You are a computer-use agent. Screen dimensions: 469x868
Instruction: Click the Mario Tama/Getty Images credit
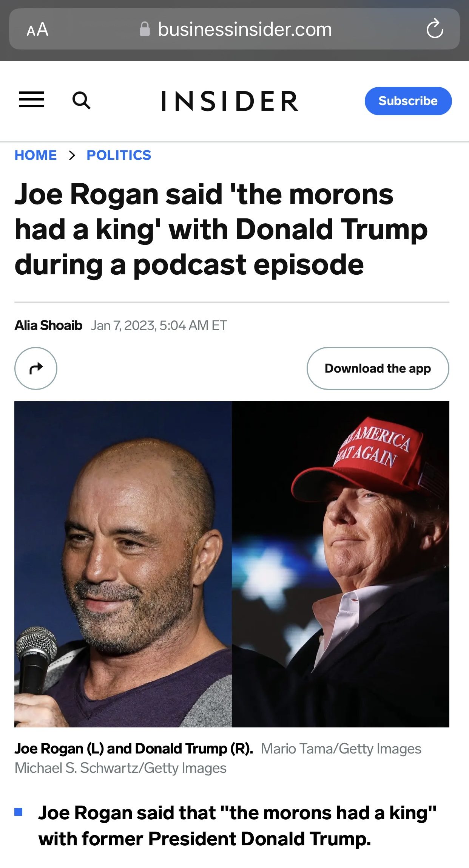coord(341,749)
